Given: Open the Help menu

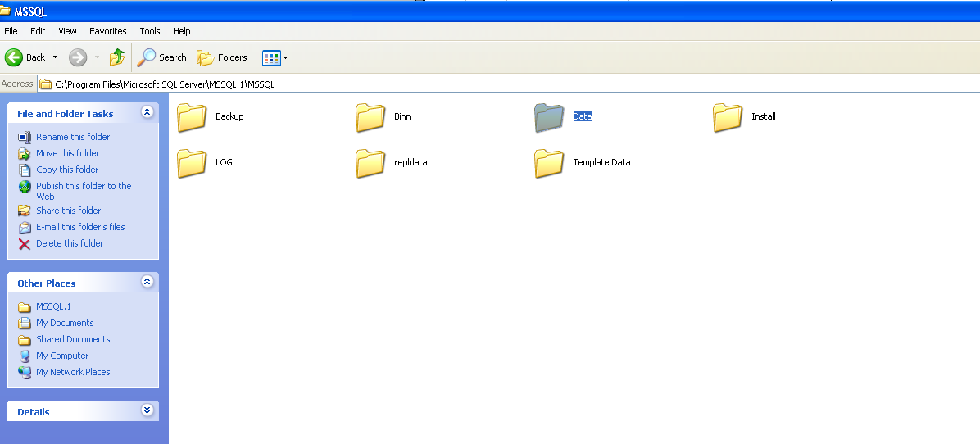Looking at the screenshot, I should click(x=181, y=31).
